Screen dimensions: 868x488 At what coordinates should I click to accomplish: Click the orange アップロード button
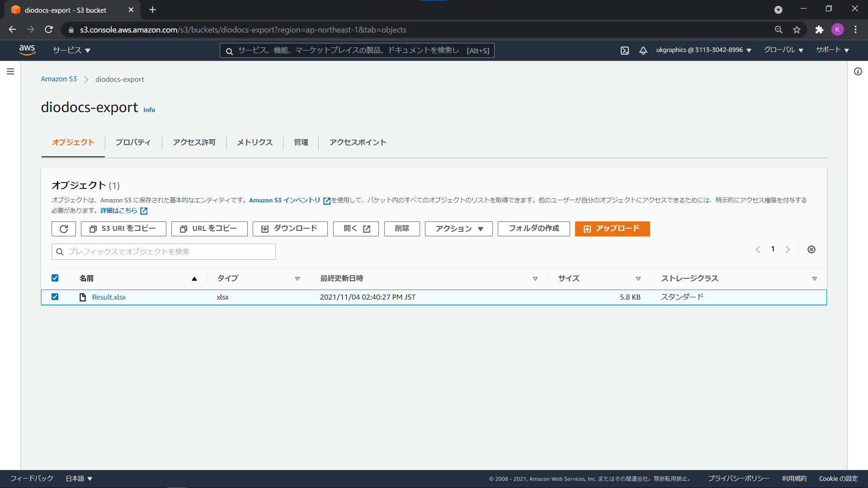pyautogui.click(x=613, y=229)
